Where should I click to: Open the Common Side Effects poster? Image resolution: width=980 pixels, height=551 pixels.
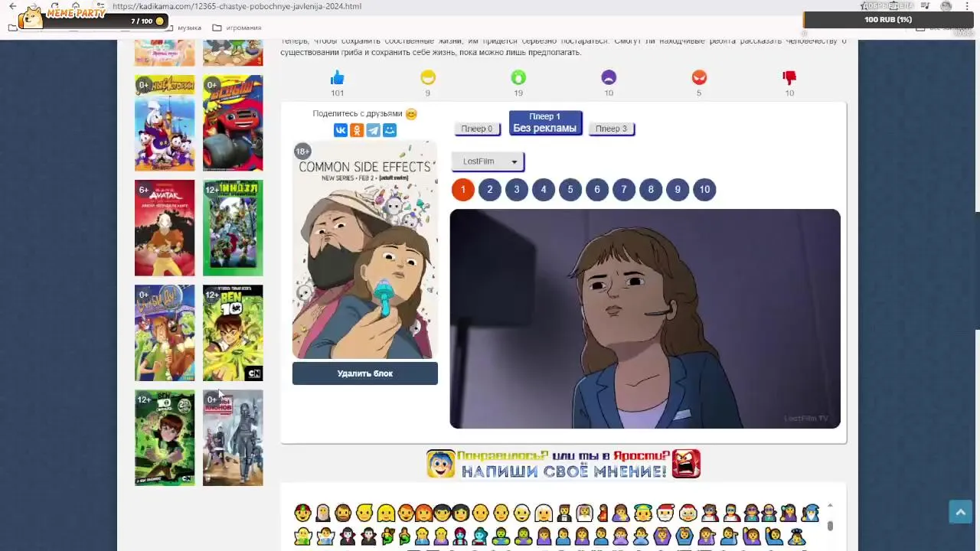click(364, 250)
